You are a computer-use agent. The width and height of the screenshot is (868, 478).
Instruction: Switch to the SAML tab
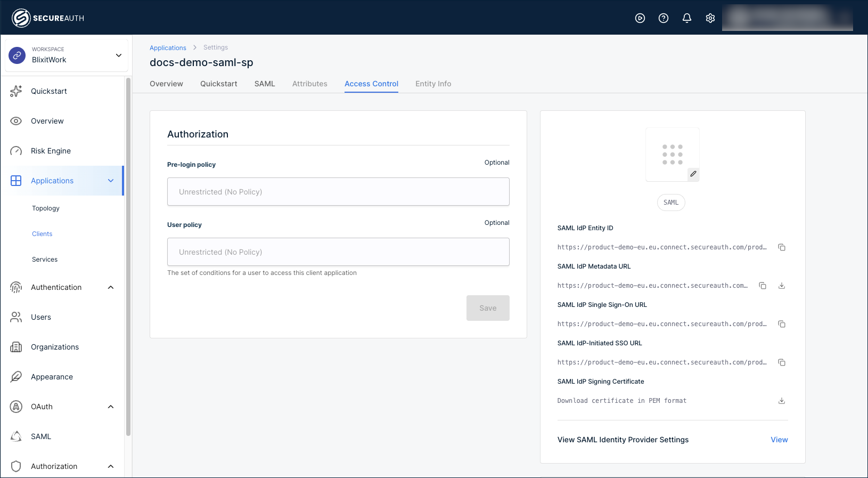click(x=265, y=84)
